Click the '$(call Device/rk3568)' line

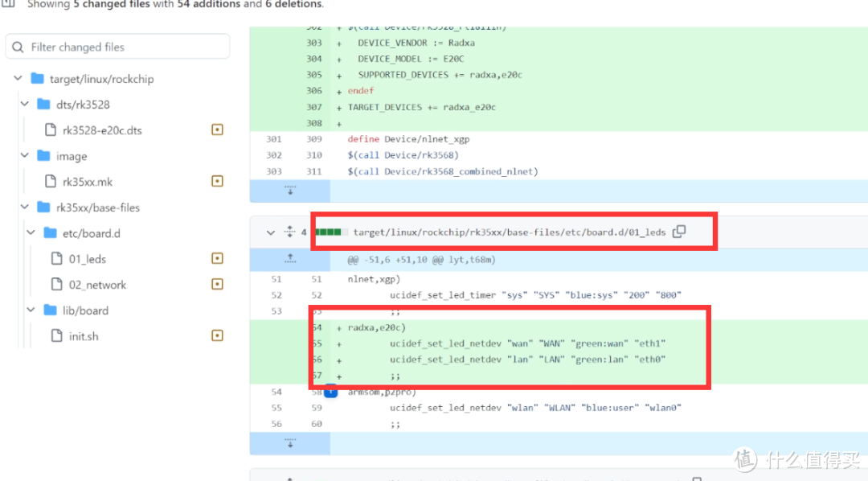[403, 155]
